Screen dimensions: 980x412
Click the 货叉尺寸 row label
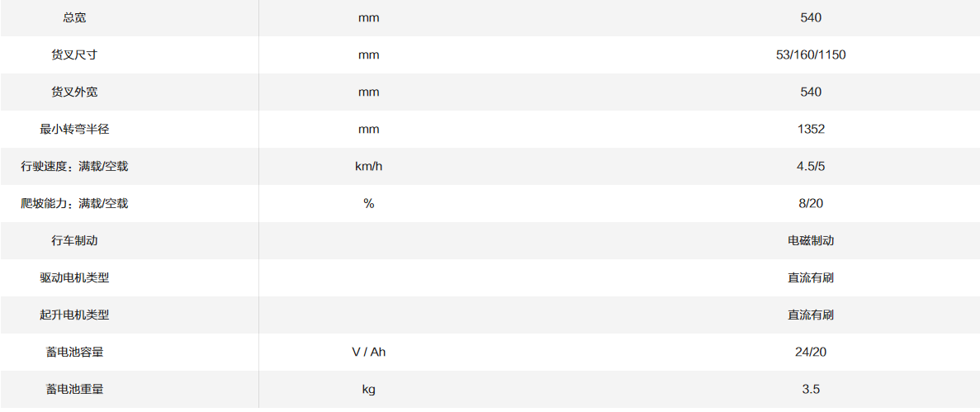74,54
